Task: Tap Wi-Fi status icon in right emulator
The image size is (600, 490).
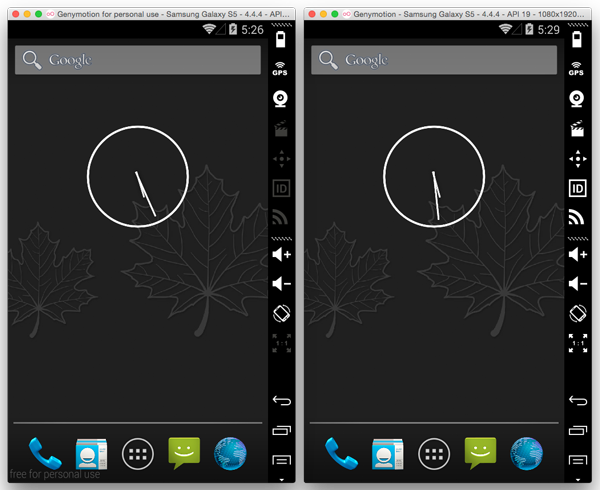Action: coord(505,29)
